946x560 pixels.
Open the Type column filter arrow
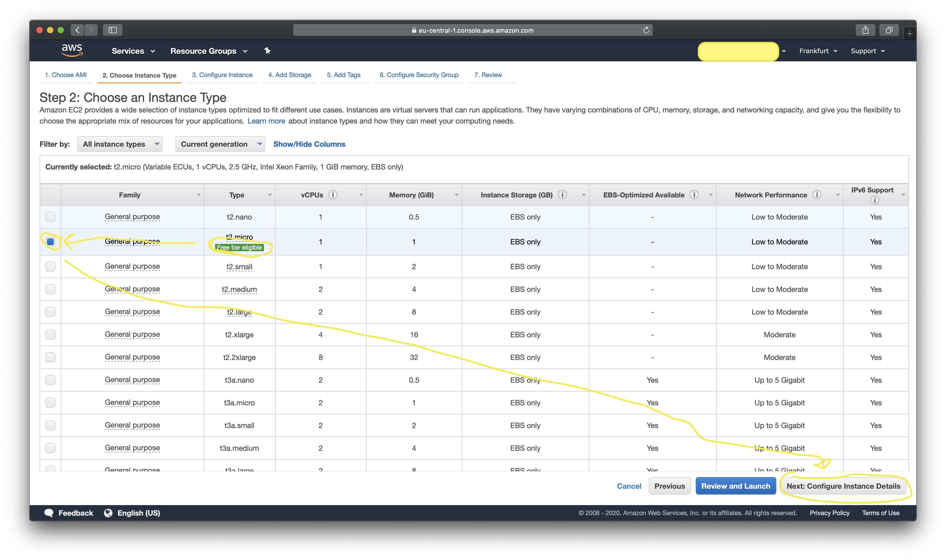tap(270, 195)
